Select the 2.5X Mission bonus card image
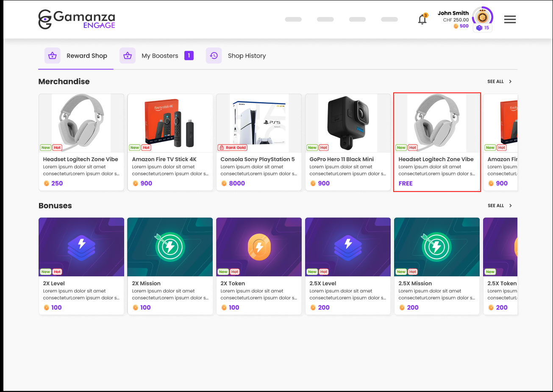 436,247
